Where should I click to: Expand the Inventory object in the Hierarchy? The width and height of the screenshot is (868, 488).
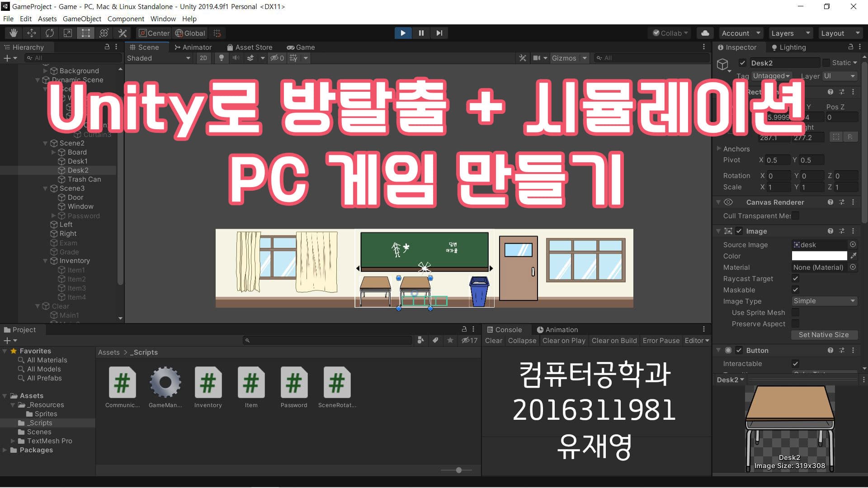point(45,260)
